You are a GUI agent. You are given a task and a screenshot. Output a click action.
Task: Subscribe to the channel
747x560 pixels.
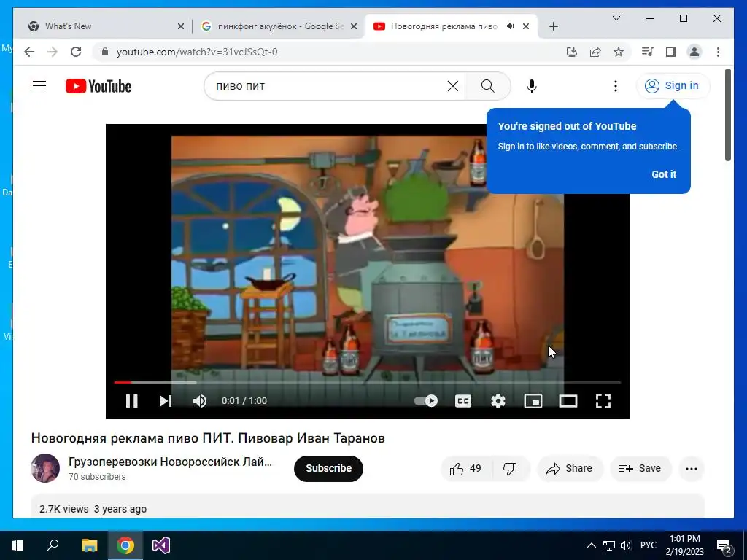point(329,469)
